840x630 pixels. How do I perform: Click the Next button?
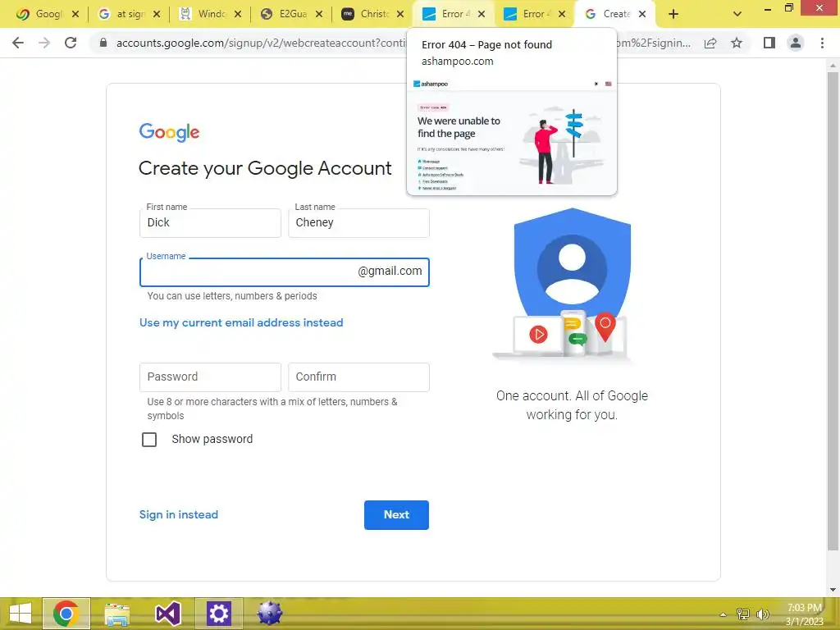(396, 515)
